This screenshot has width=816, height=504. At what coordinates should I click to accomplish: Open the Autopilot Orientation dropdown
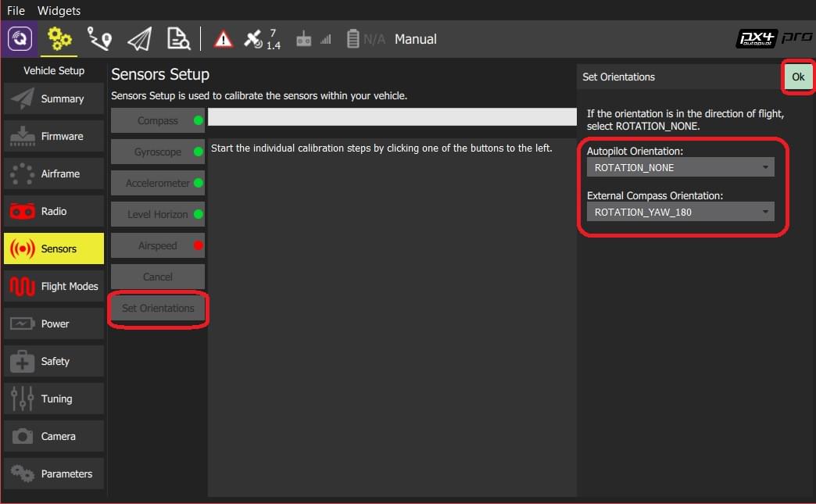[x=680, y=167]
